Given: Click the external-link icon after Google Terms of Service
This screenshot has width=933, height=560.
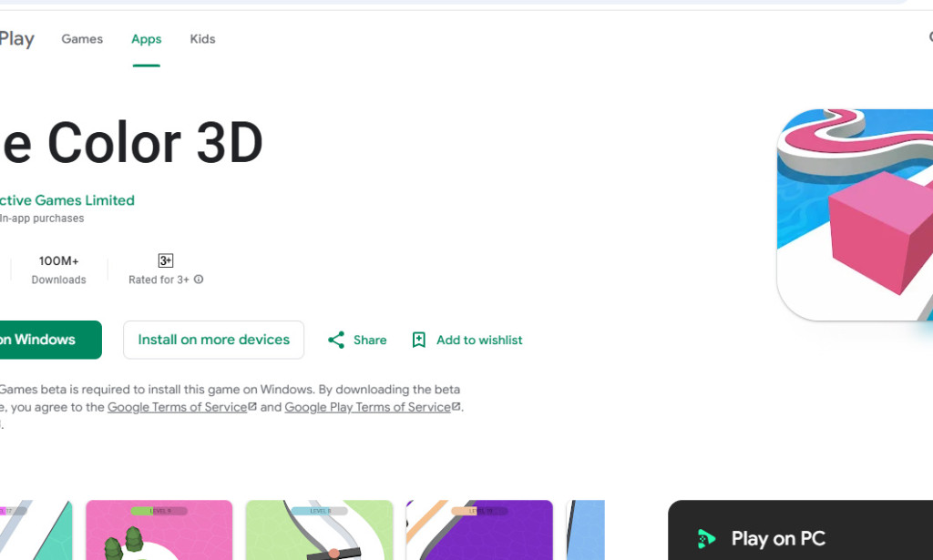Looking at the screenshot, I should [x=254, y=404].
